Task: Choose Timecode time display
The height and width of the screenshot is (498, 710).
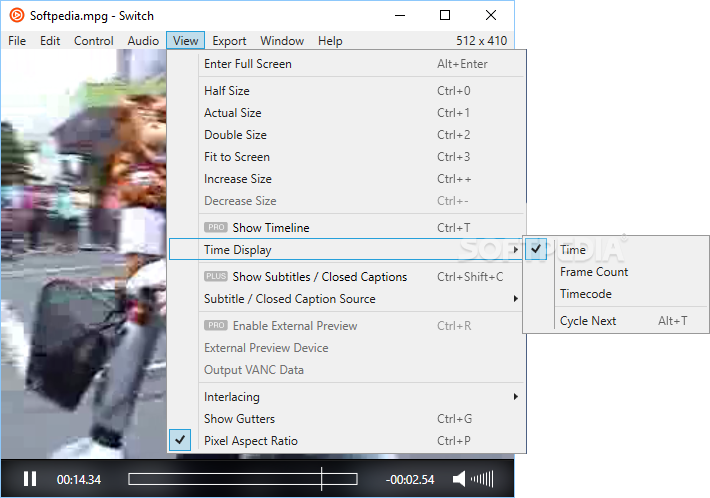Action: click(617, 294)
